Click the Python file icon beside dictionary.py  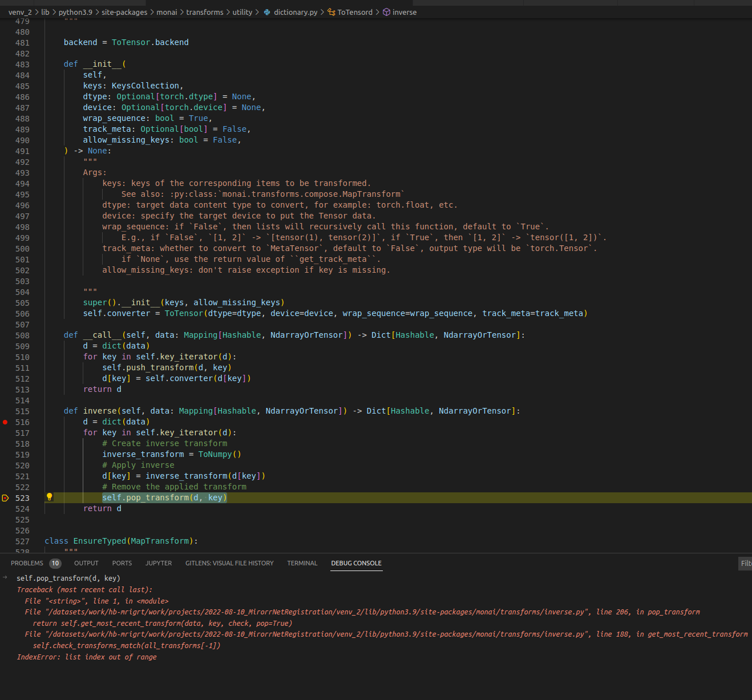pyautogui.click(x=266, y=12)
